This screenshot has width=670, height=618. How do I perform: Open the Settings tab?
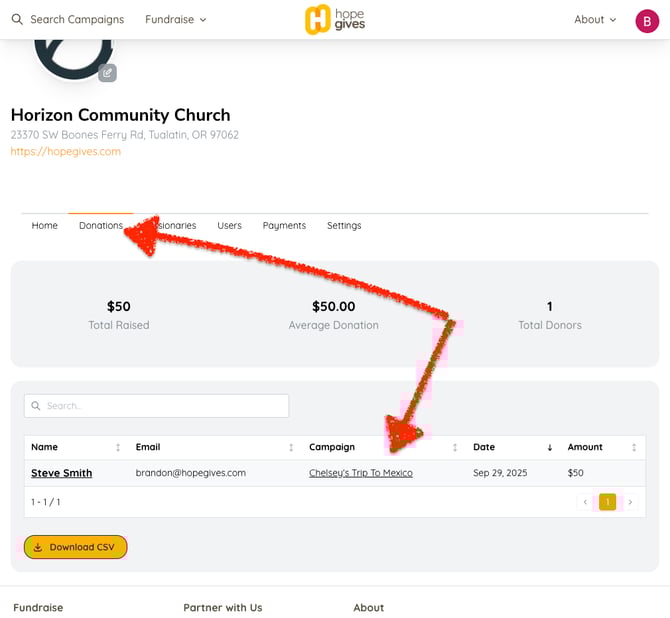[344, 226]
